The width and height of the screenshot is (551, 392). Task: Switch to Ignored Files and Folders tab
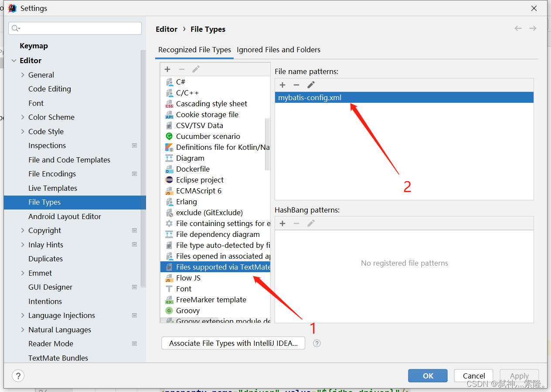pos(279,50)
